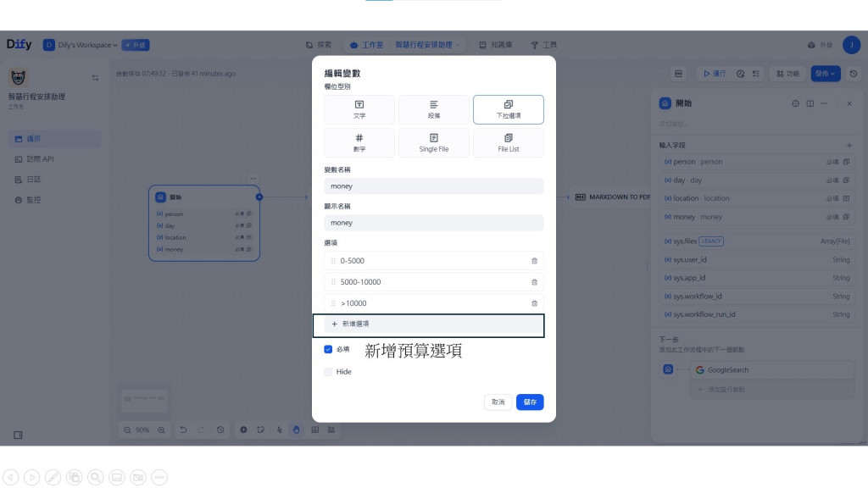868x488 pixels.
Task: Open 訪問 API in the sidebar
Action: [x=55, y=159]
